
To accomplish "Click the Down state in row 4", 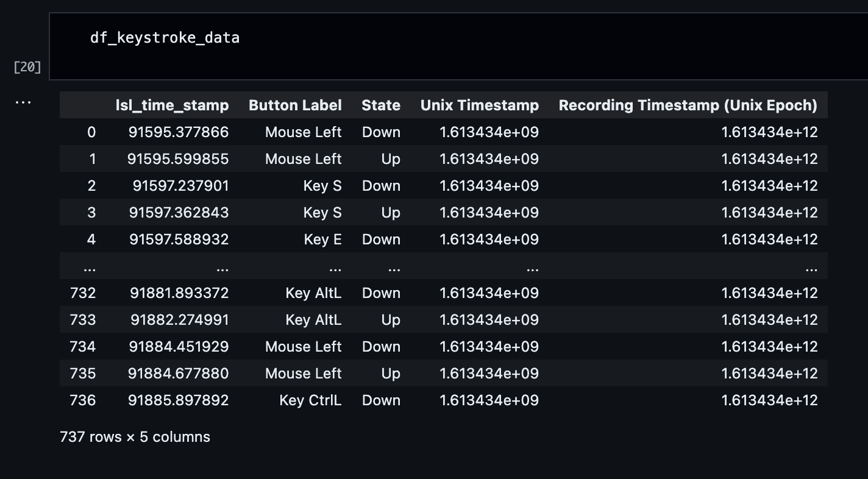I will point(381,239).
